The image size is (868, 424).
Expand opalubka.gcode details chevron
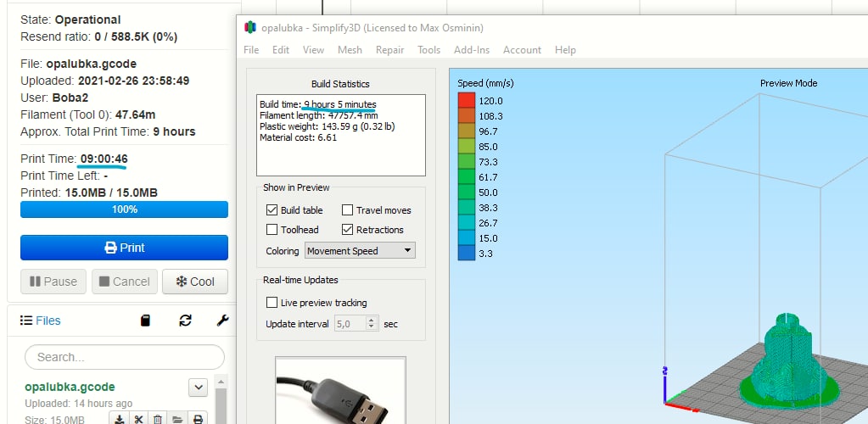pyautogui.click(x=199, y=388)
